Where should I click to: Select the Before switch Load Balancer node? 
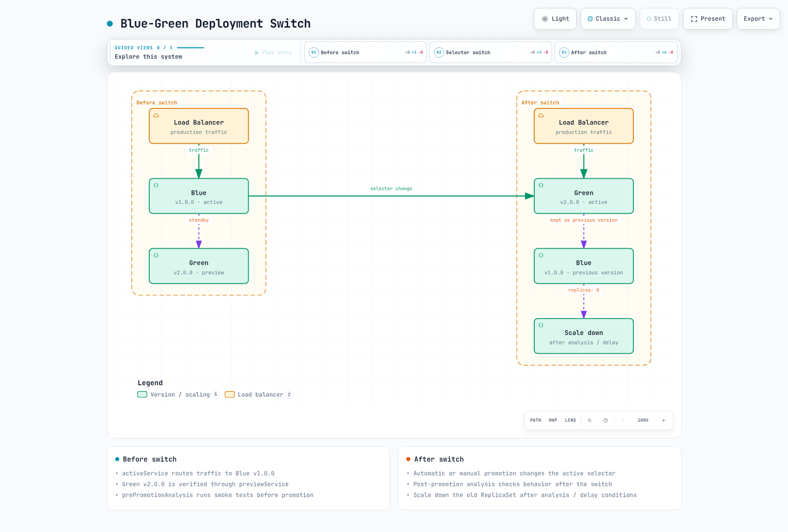199,126
